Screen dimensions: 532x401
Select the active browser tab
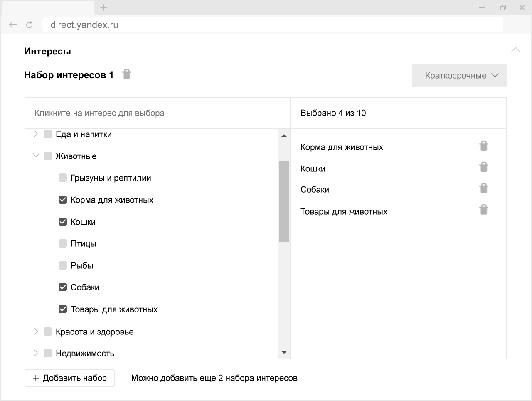tap(47, 7)
